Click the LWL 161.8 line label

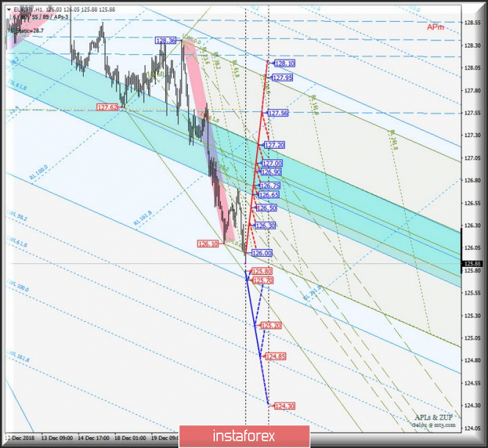pyautogui.click(x=18, y=356)
